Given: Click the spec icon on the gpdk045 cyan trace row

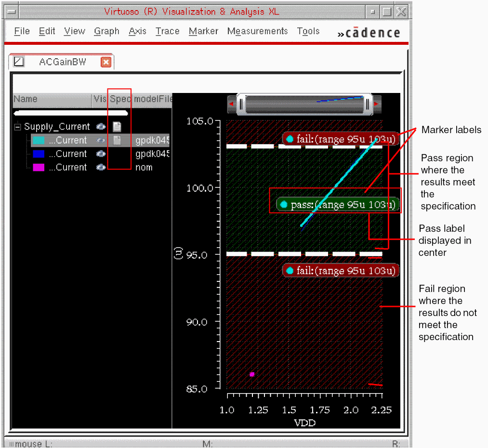Looking at the screenshot, I should click(x=117, y=140).
